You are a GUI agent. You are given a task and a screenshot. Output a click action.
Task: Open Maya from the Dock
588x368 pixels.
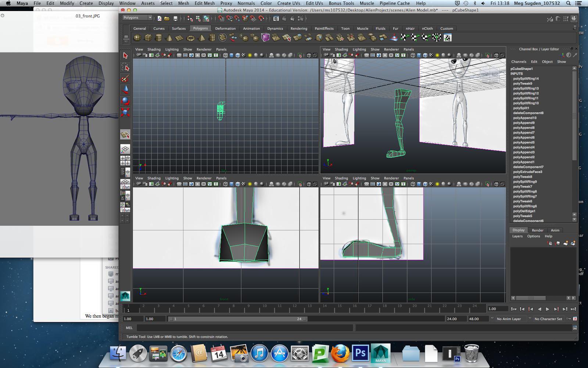pyautogui.click(x=381, y=353)
